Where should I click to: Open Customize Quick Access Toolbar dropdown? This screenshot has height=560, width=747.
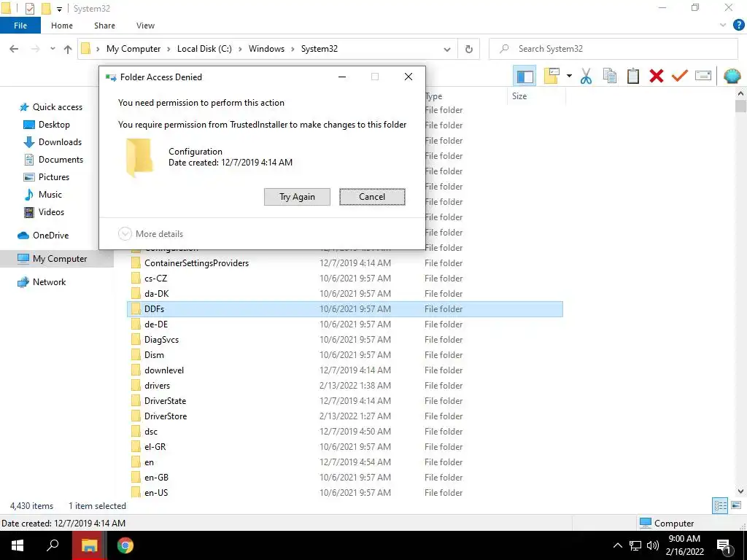60,9
